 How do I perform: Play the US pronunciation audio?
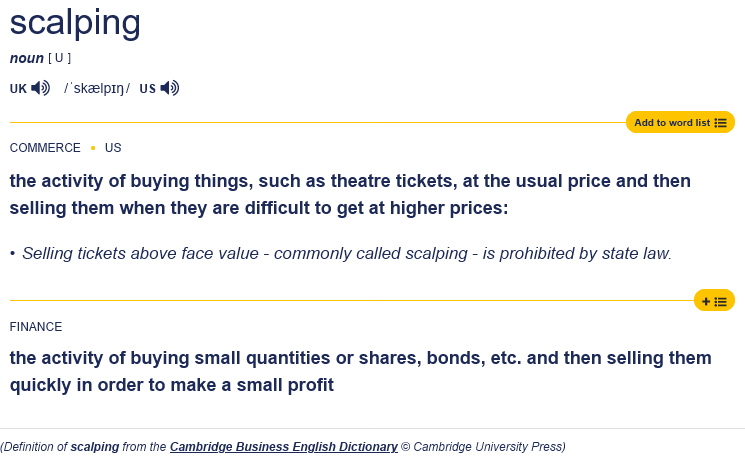pyautogui.click(x=170, y=88)
